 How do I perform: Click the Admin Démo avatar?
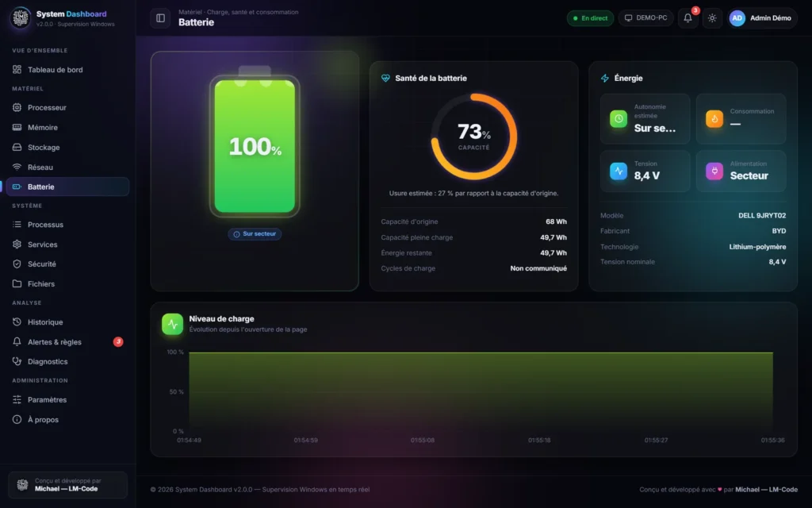coord(737,18)
